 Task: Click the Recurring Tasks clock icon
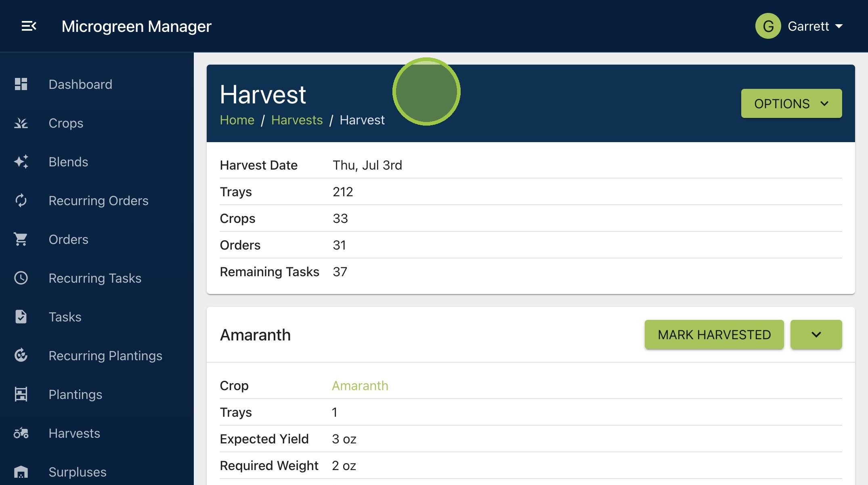point(21,278)
